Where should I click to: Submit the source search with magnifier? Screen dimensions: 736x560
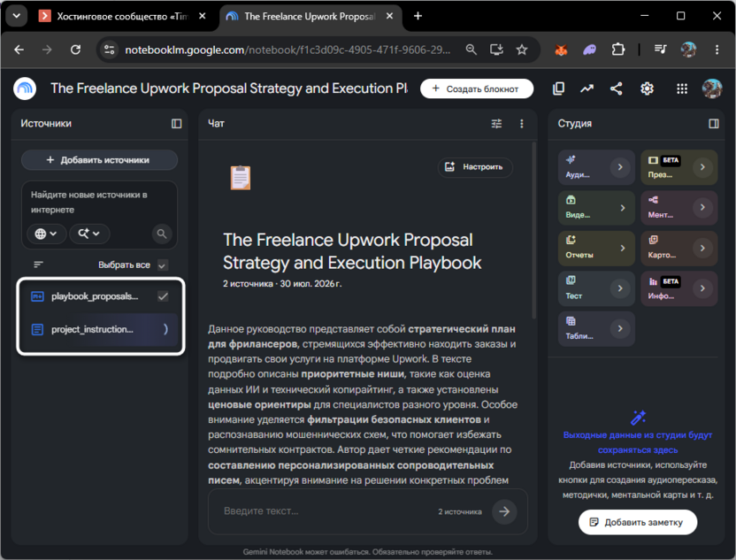162,234
